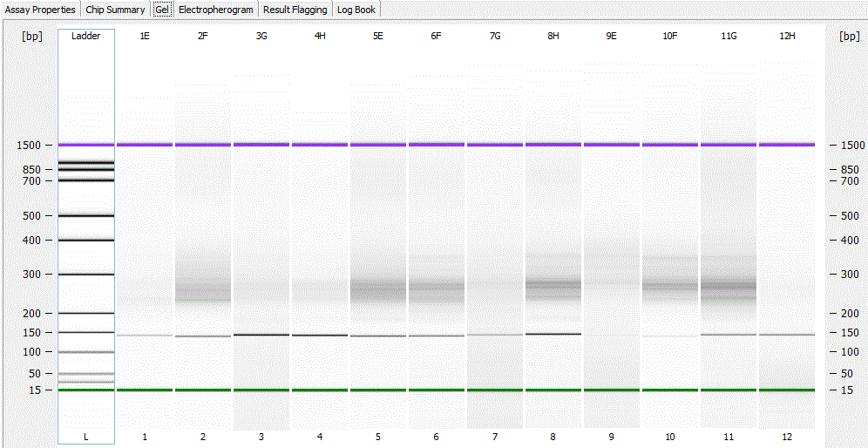Image resolution: width=868 pixels, height=448 pixels.
Task: Open the Log Book tab
Action: 356,10
